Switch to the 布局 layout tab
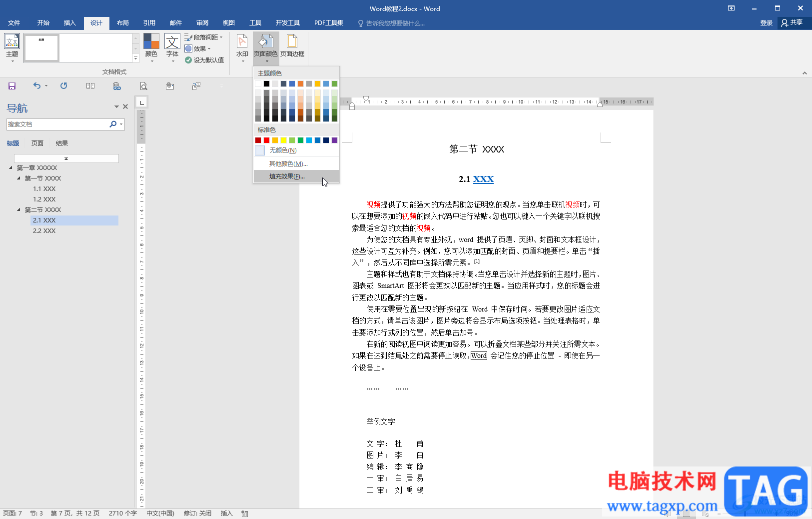This screenshot has width=812, height=519. [x=122, y=23]
